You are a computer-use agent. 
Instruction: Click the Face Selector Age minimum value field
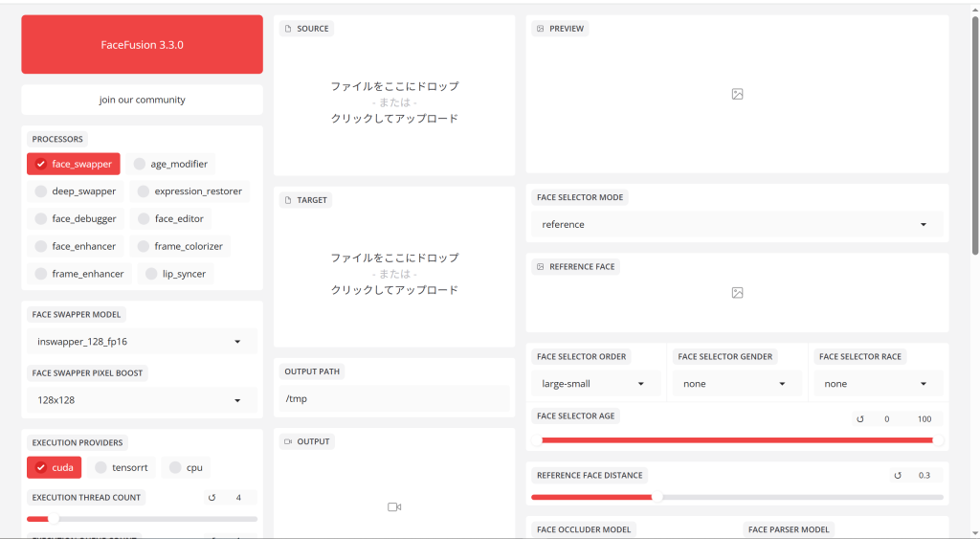pos(887,419)
